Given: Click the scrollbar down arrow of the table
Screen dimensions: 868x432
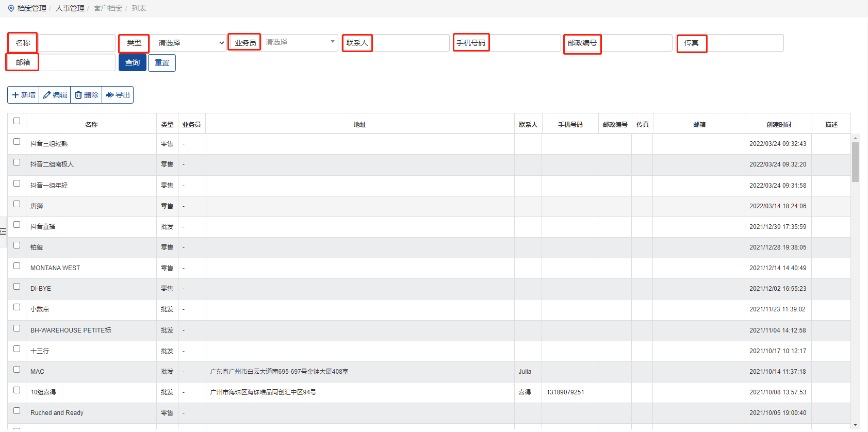Looking at the screenshot, I should tap(855, 425).
